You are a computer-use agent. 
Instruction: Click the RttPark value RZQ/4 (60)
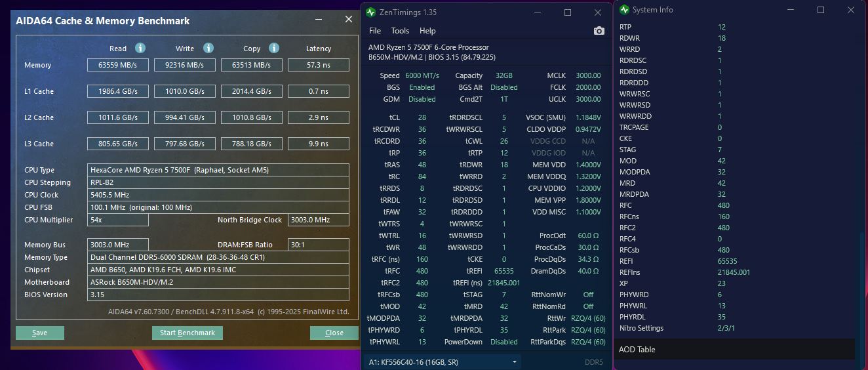pos(588,330)
